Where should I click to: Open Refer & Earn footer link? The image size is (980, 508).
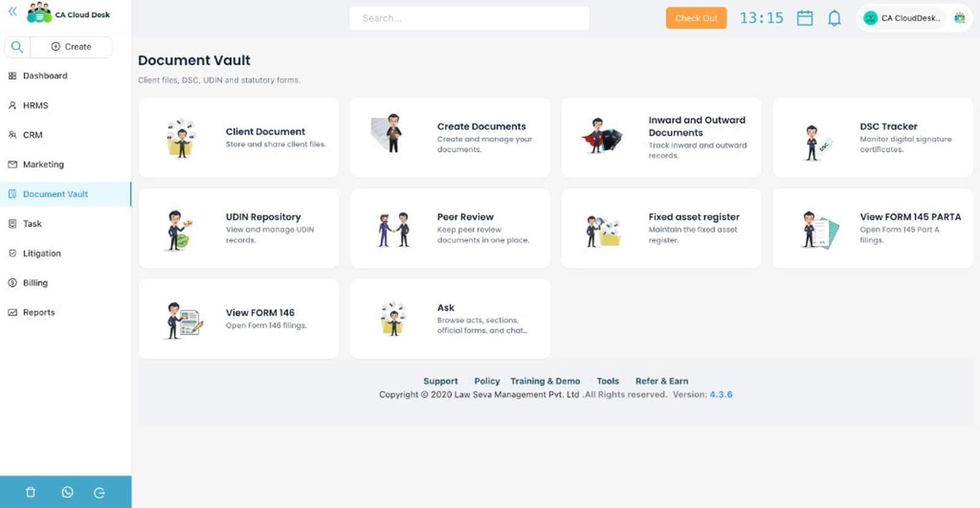(661, 381)
